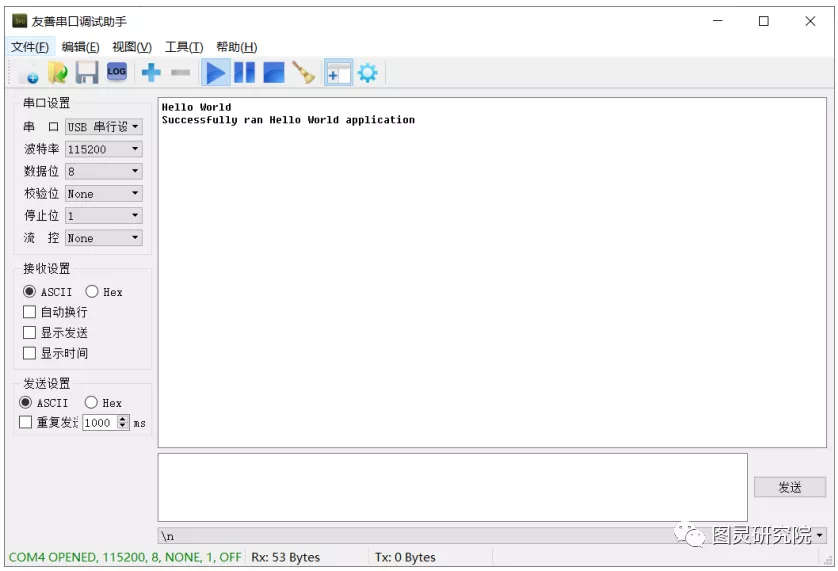The image size is (838, 571).
Task: Toggle the LOG recording icon
Action: [x=117, y=71]
